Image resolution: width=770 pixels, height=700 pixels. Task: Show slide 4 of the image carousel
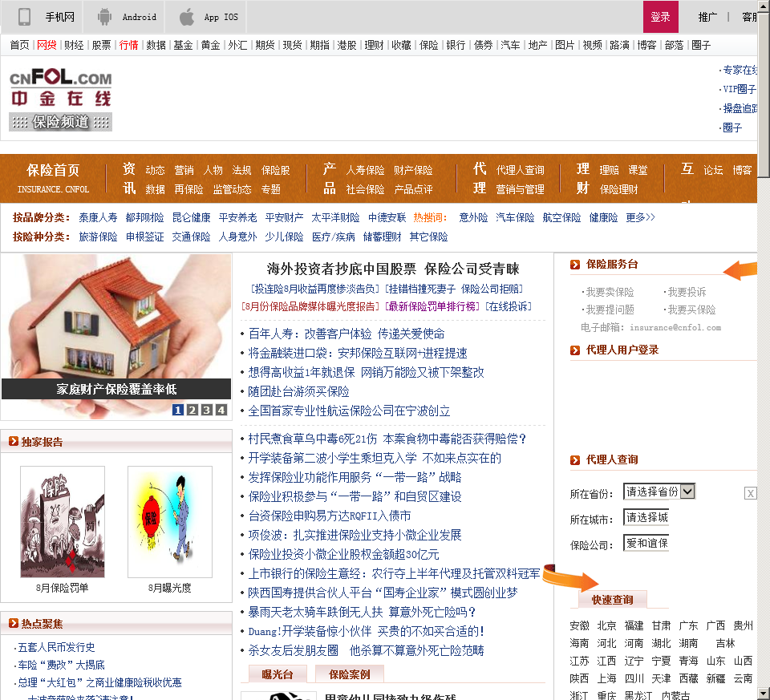coord(221,410)
